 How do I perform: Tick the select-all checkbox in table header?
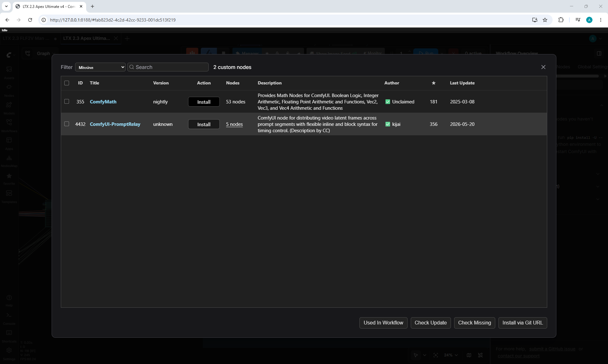(x=66, y=83)
